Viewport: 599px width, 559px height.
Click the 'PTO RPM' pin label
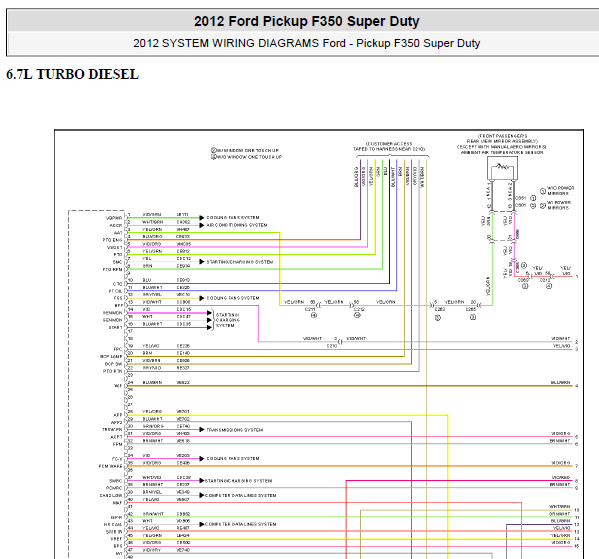coord(112,269)
